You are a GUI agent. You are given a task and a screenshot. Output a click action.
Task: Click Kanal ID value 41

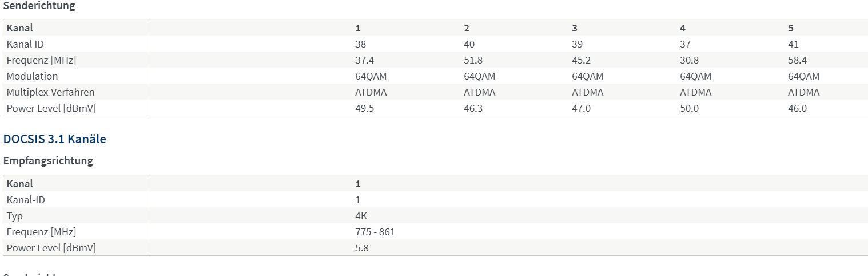(x=793, y=44)
